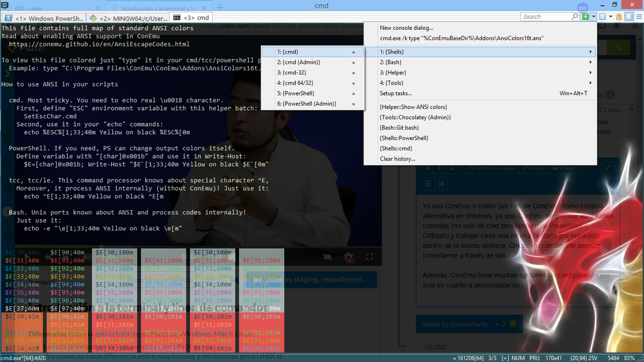Select 2: {cmd (Admin)} submenu entry
The image size is (644, 362).
coord(312,62)
